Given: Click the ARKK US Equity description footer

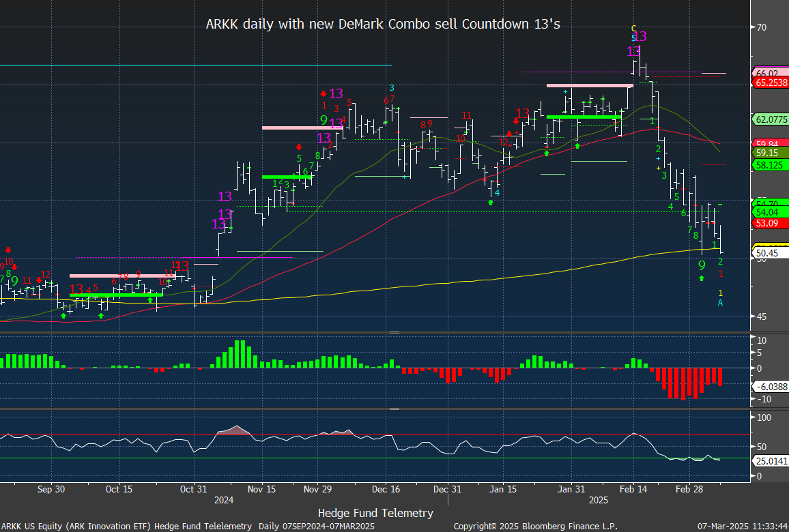Looking at the screenshot, I should 188,527.
